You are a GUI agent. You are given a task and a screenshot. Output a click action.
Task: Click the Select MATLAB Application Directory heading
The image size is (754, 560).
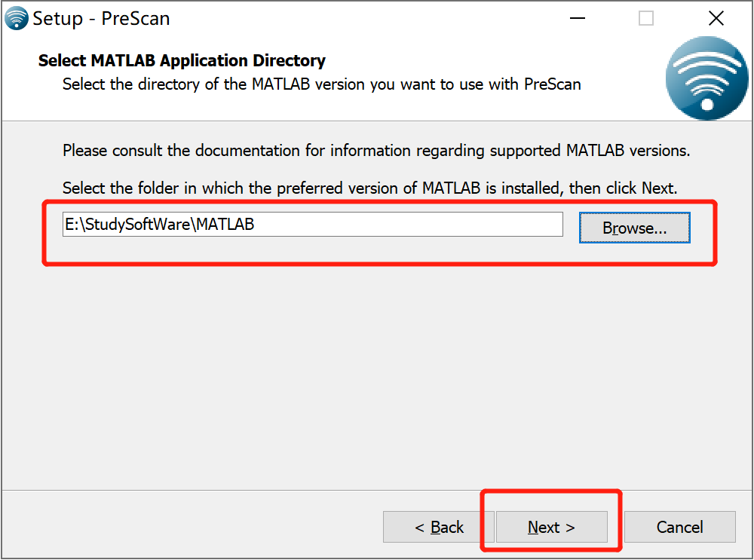[182, 60]
